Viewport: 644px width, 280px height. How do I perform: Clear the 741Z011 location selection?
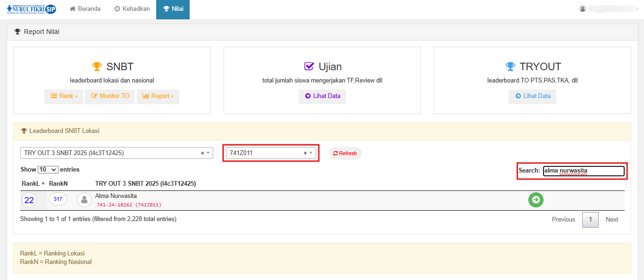(305, 153)
